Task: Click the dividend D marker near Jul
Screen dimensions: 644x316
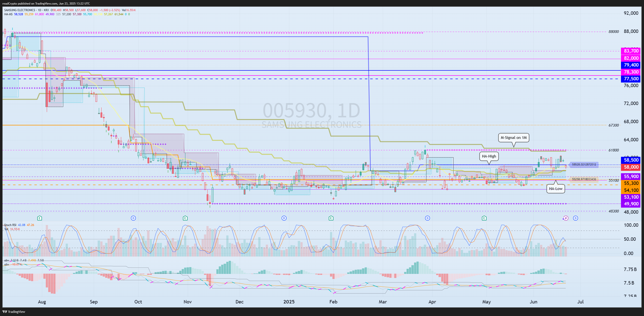Action: [575, 218]
